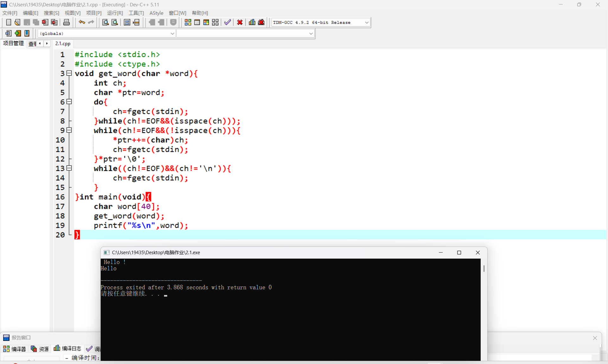The image size is (608, 364).
Task: Expand the (globals) scope dropdown
Action: coord(172,34)
